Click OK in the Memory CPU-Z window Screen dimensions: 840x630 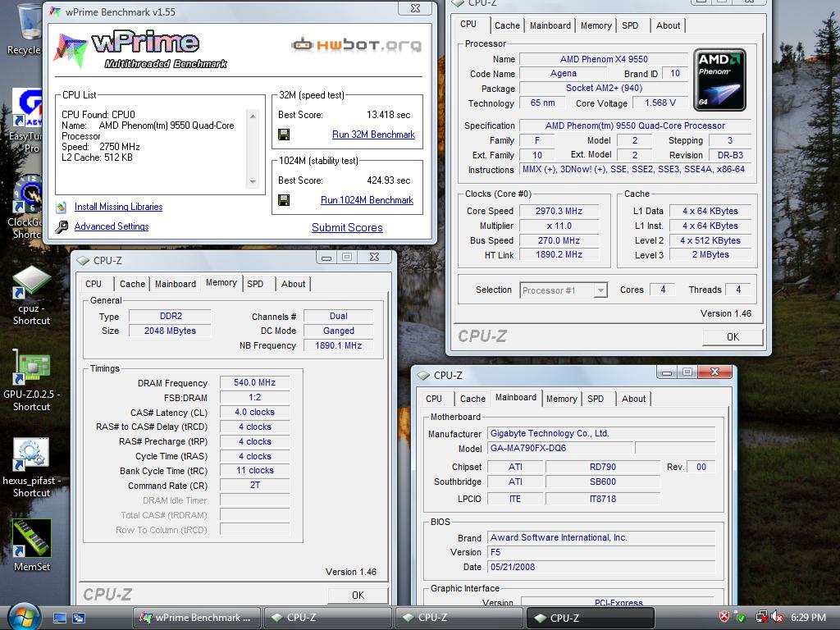pyautogui.click(x=358, y=595)
